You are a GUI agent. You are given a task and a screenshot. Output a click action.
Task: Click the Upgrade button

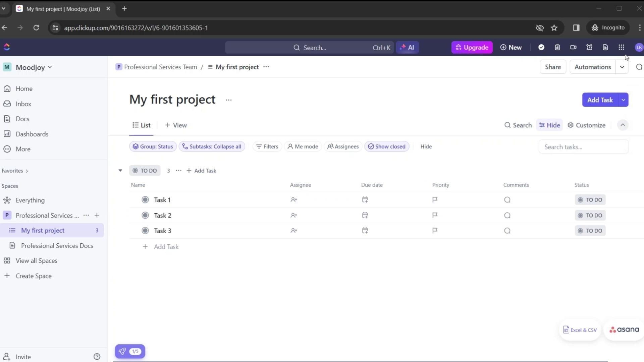472,48
